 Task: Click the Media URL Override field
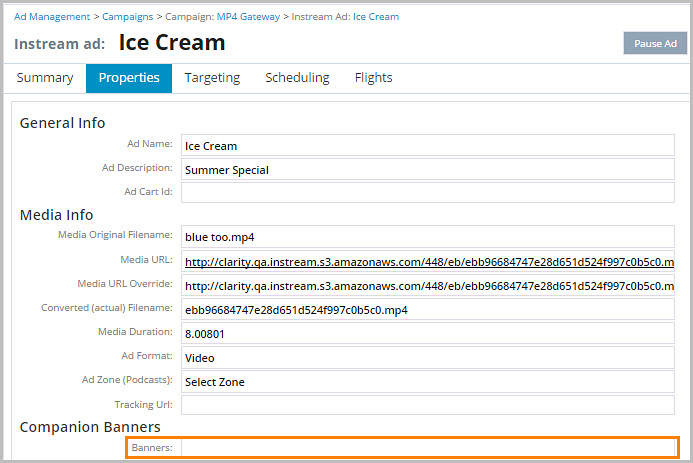[428, 286]
